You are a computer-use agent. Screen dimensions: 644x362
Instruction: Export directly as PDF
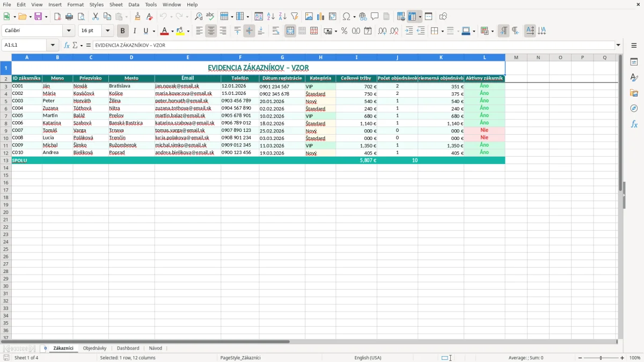[x=57, y=17]
